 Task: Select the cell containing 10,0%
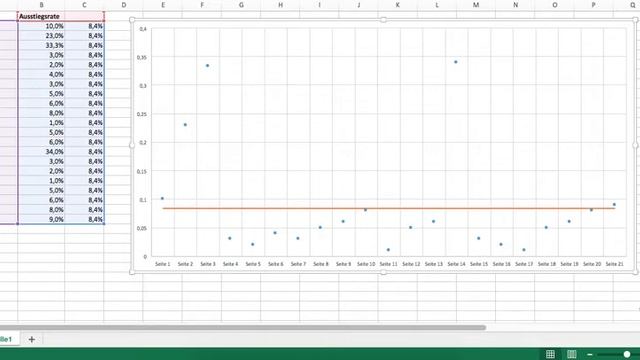point(41,26)
